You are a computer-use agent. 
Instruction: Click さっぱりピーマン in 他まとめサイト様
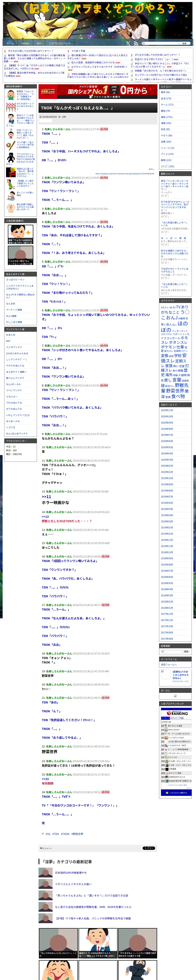(x=15, y=280)
